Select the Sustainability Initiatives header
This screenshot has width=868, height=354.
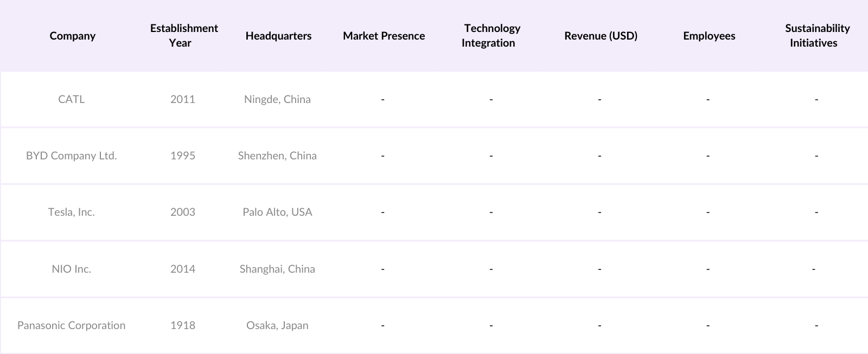coord(816,36)
